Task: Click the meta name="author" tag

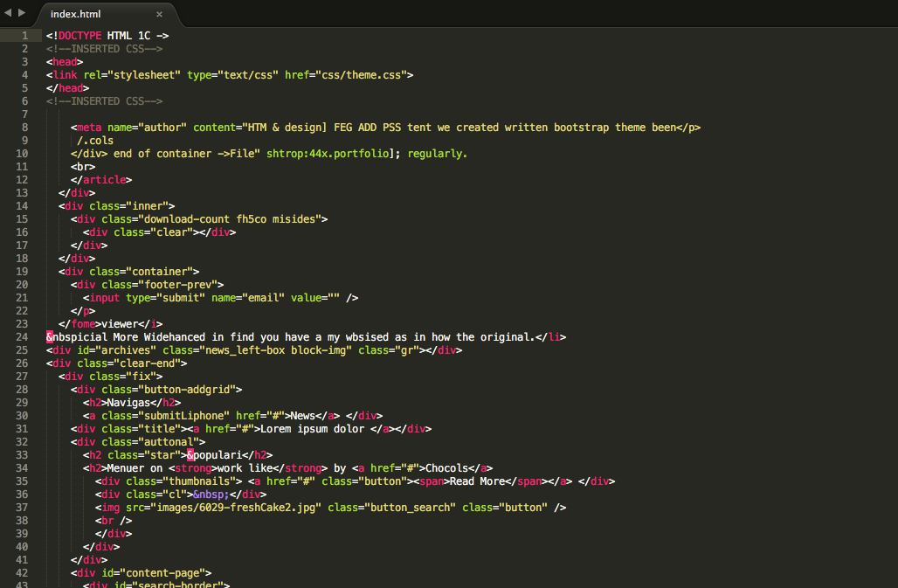Action: point(129,128)
